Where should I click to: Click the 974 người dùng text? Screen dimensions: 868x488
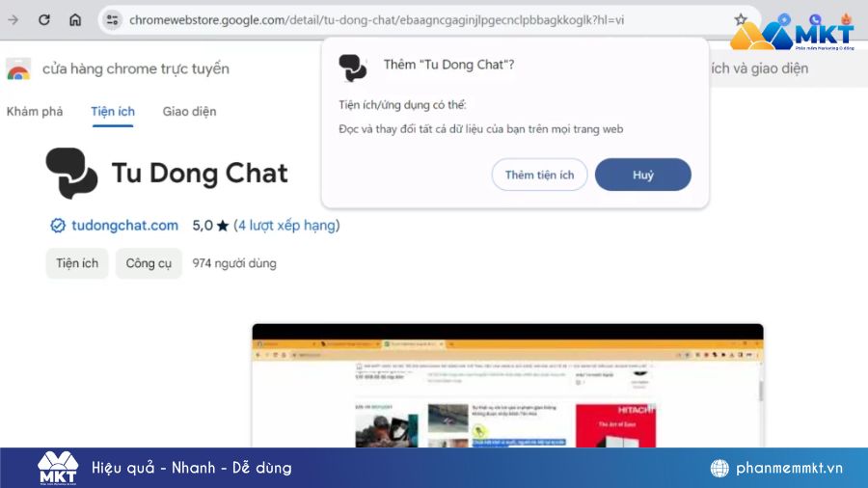tap(234, 263)
